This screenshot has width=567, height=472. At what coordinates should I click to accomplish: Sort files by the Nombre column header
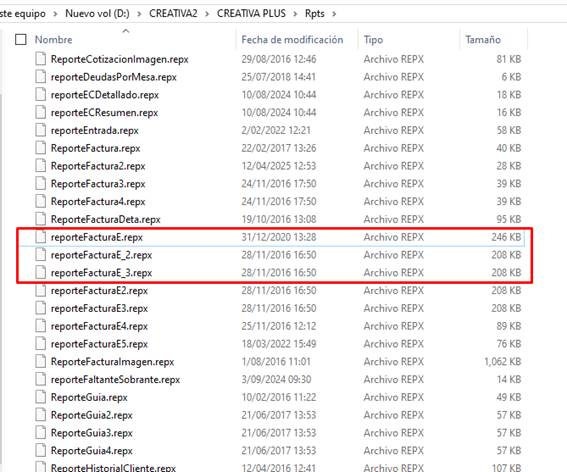[x=54, y=39]
